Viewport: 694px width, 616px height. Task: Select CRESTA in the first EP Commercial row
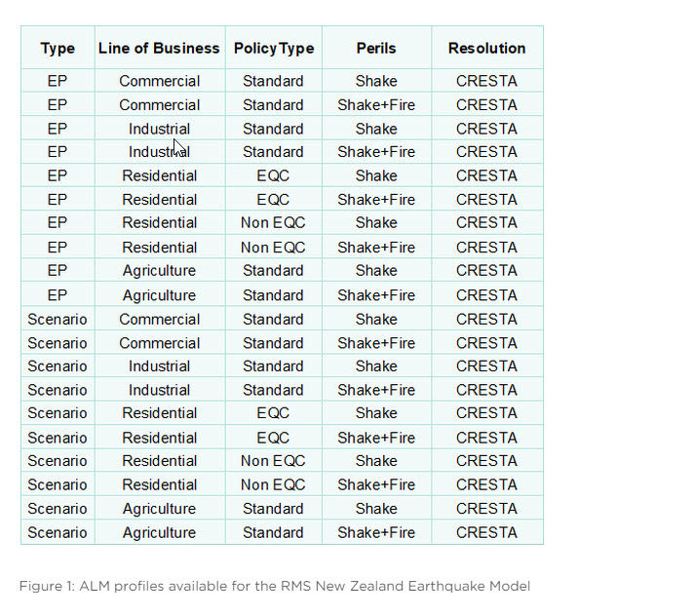click(x=486, y=81)
